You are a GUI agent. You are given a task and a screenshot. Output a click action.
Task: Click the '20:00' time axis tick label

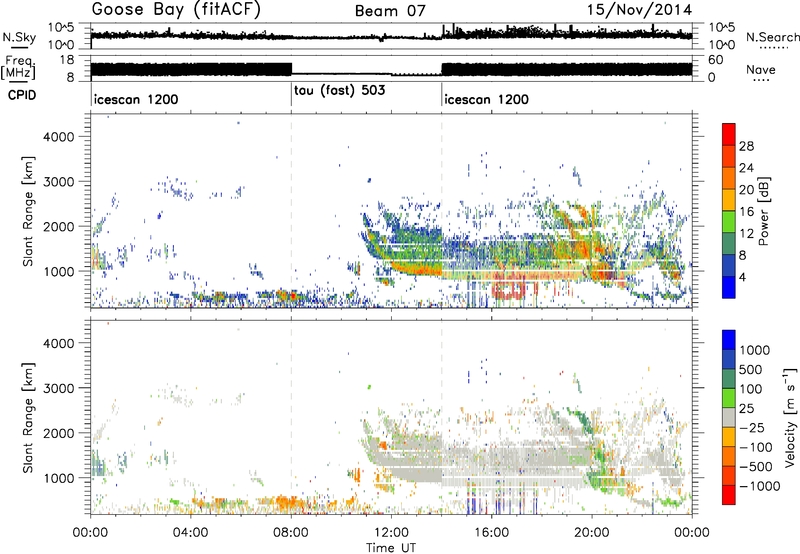tap(592, 533)
